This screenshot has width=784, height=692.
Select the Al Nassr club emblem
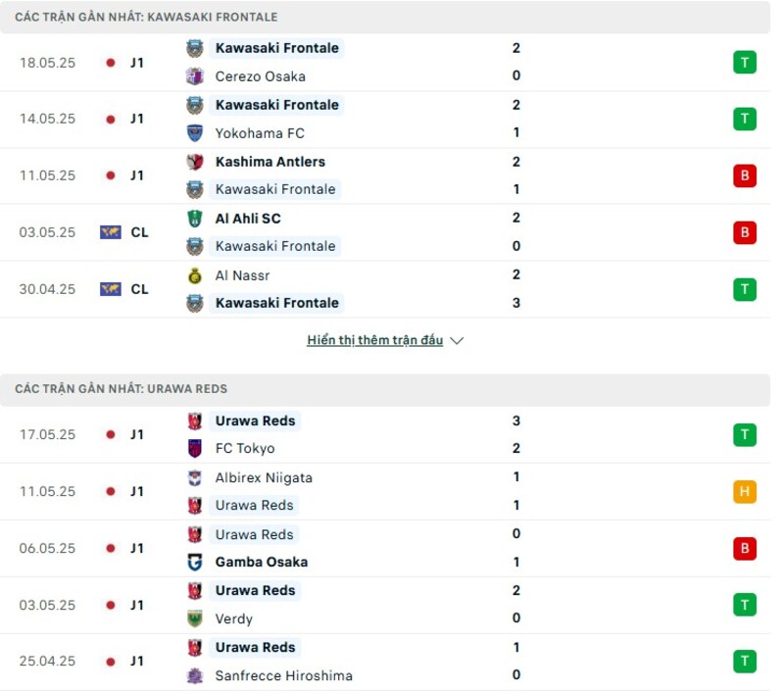pyautogui.click(x=194, y=275)
